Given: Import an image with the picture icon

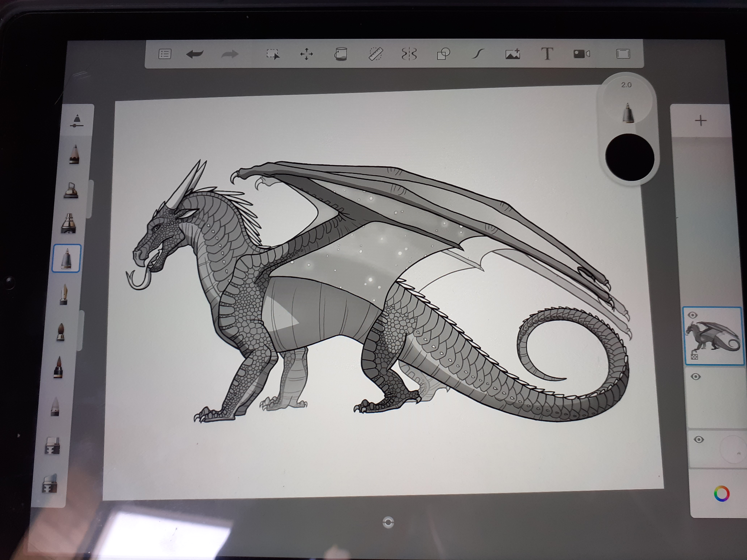Looking at the screenshot, I should click(512, 54).
